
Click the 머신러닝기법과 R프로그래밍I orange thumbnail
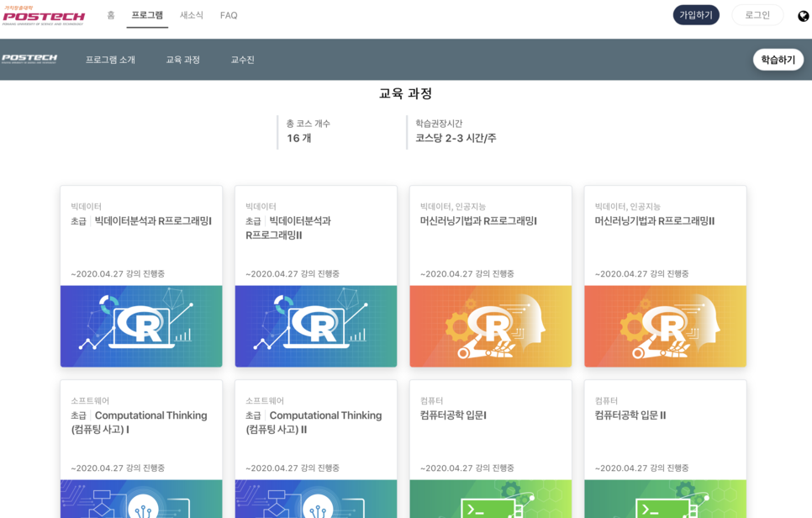[x=490, y=326]
